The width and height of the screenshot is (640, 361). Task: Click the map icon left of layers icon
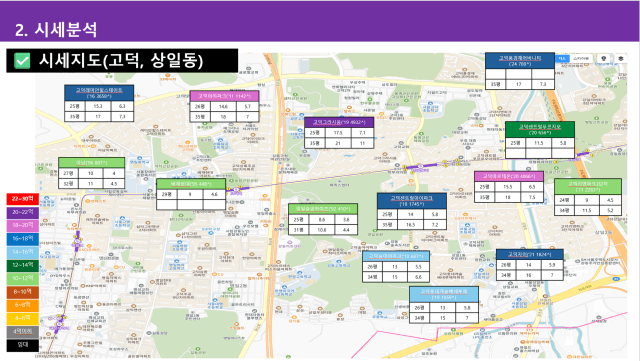point(604,58)
